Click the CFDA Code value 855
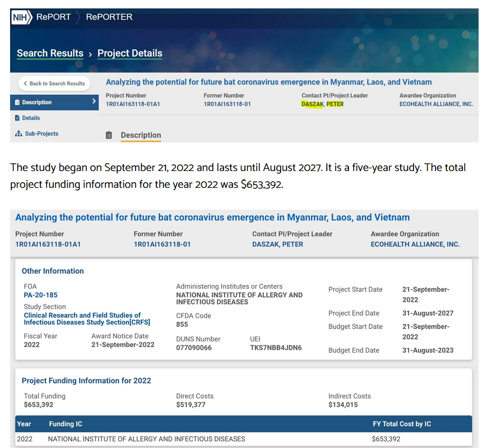Screen dimensions: 501x448 (x=182, y=325)
